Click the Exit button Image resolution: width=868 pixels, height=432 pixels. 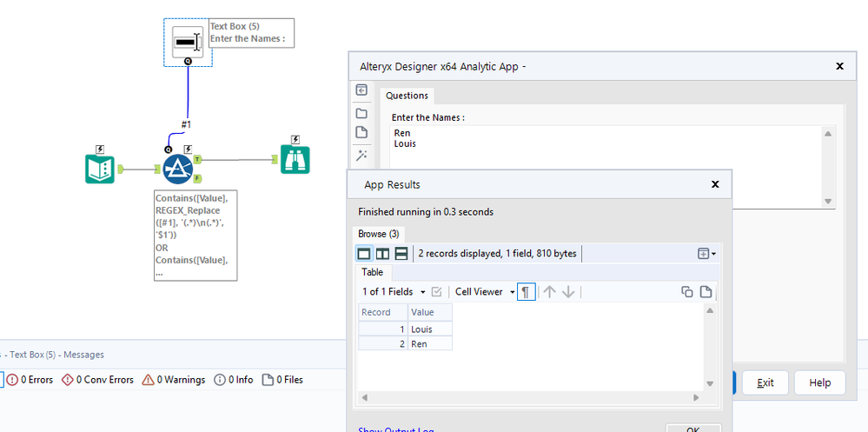click(x=765, y=382)
